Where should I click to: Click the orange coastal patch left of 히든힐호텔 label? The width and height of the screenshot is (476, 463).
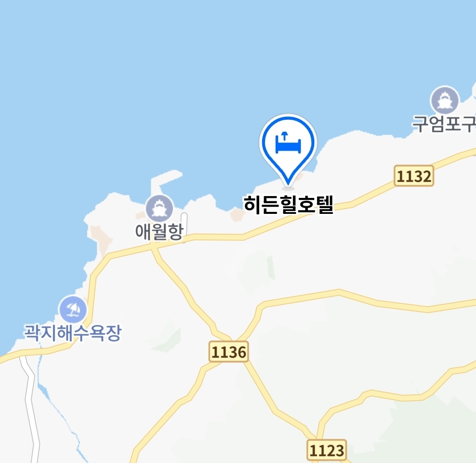[238, 215]
